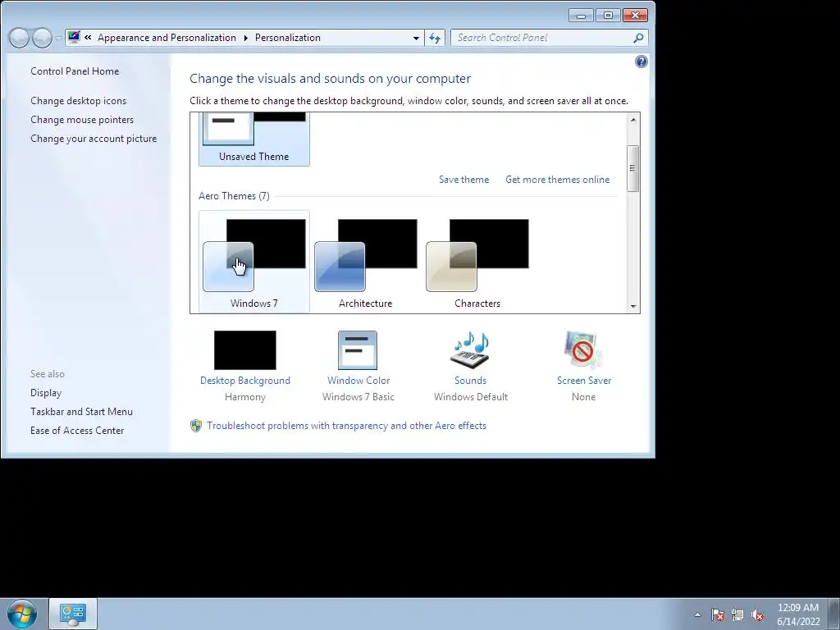Viewport: 840px width, 630px height.
Task: Click the Desktop Background text link
Action: 244,381
